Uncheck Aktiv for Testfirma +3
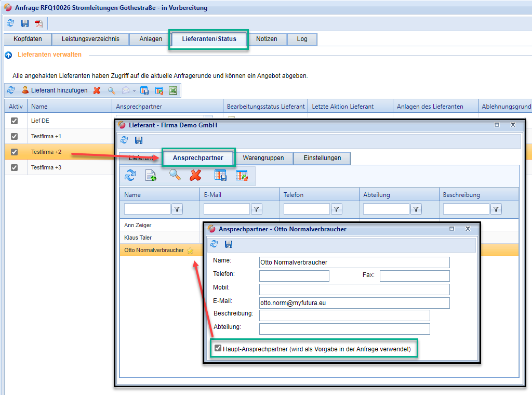This screenshot has height=395, width=532. pyautogui.click(x=15, y=167)
